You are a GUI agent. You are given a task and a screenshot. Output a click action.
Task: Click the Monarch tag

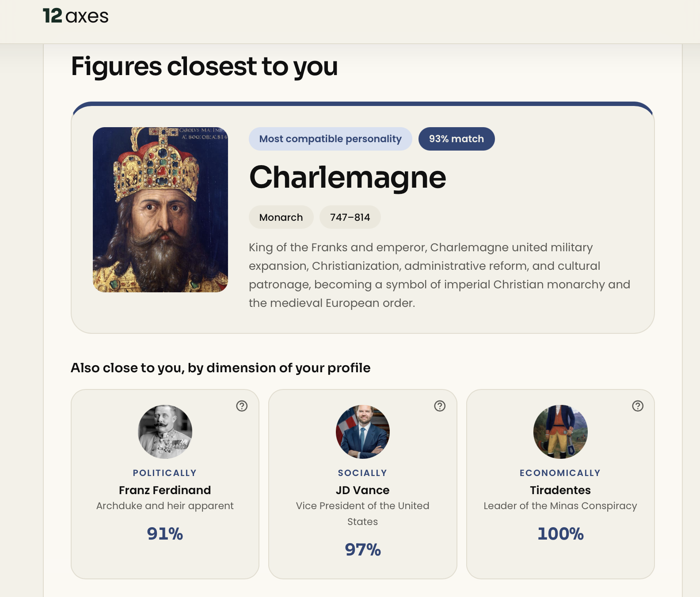281,217
